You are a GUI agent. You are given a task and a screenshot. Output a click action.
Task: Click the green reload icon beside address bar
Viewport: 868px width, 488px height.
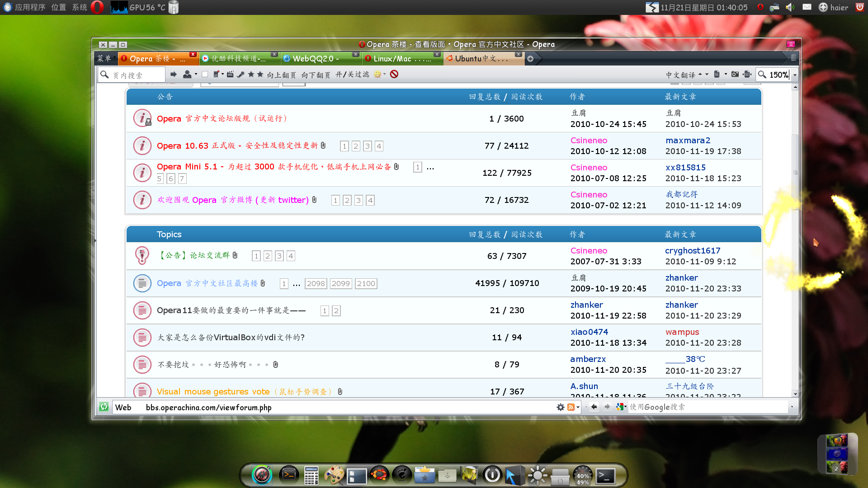tap(104, 407)
